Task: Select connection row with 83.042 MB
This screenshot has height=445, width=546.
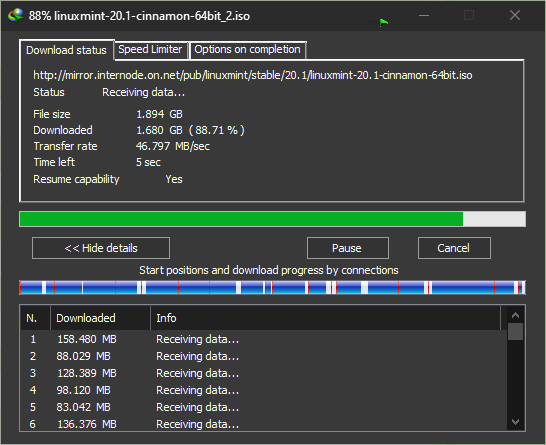Action: click(x=264, y=407)
